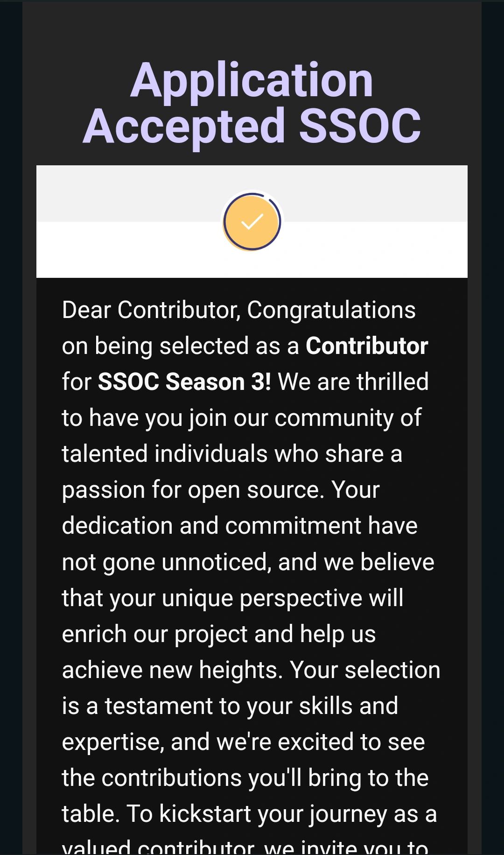Click the bold "Contributor" word
Viewport: 504px width, 855px height.
point(367,346)
